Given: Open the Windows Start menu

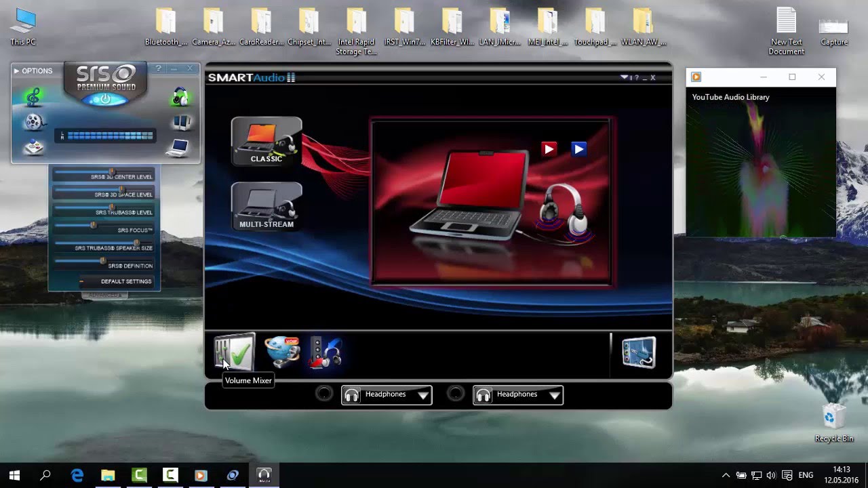Looking at the screenshot, I should [x=15, y=475].
